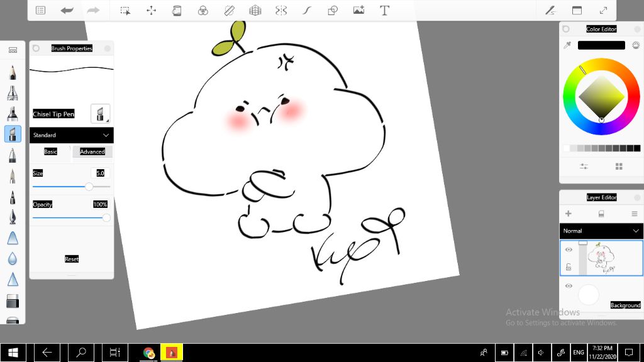
Task: Select the Transform move tool
Action: pyautogui.click(x=151, y=10)
